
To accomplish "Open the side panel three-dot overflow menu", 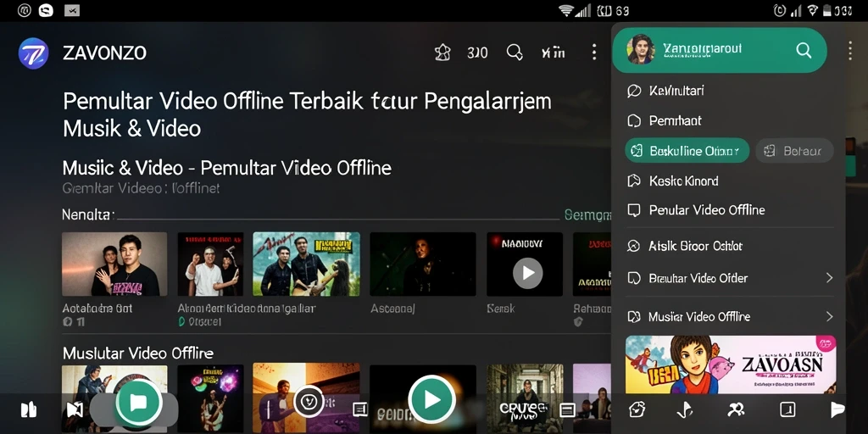I will pyautogui.click(x=849, y=50).
